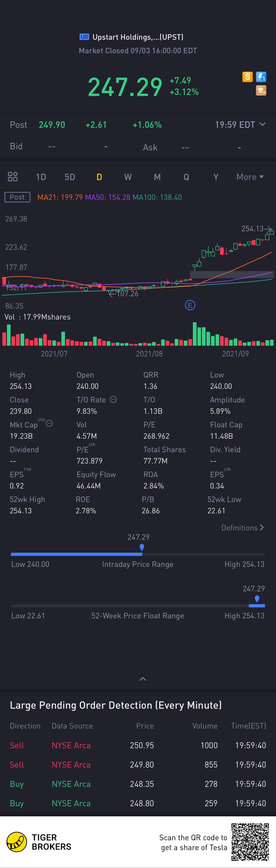Scan the Tiger Brokers QR code

250,842
